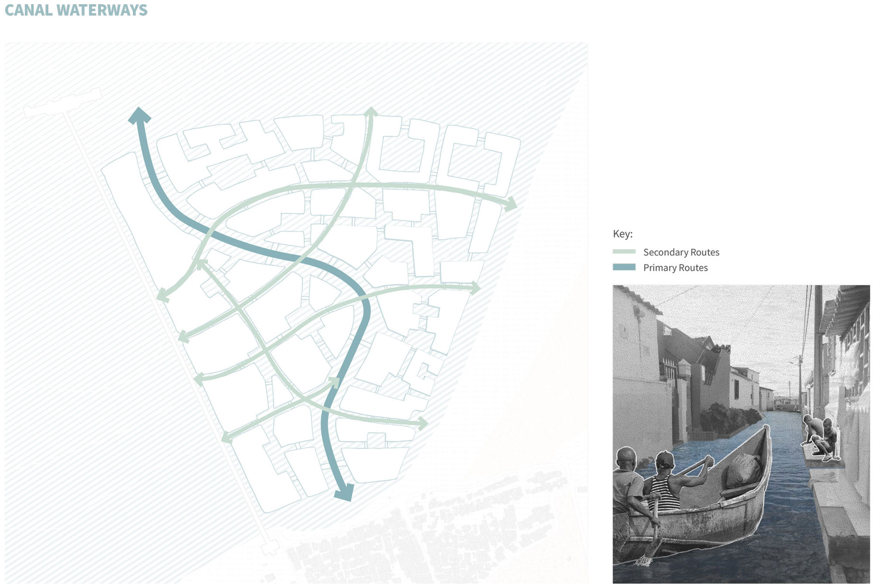Click the "Key:" heading text
Image resolution: width=873 pixels, height=588 pixels.
pyautogui.click(x=622, y=234)
